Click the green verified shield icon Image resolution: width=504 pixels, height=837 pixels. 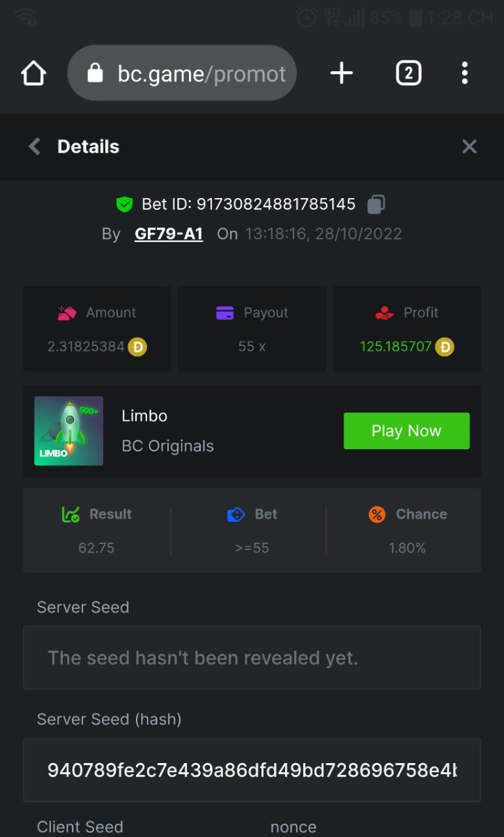[x=124, y=204]
